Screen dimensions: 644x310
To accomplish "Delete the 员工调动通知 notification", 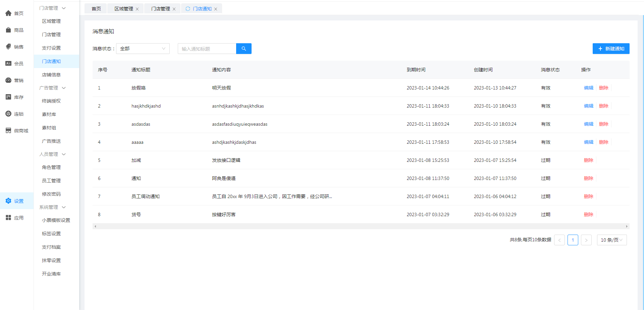I will 588,196.
